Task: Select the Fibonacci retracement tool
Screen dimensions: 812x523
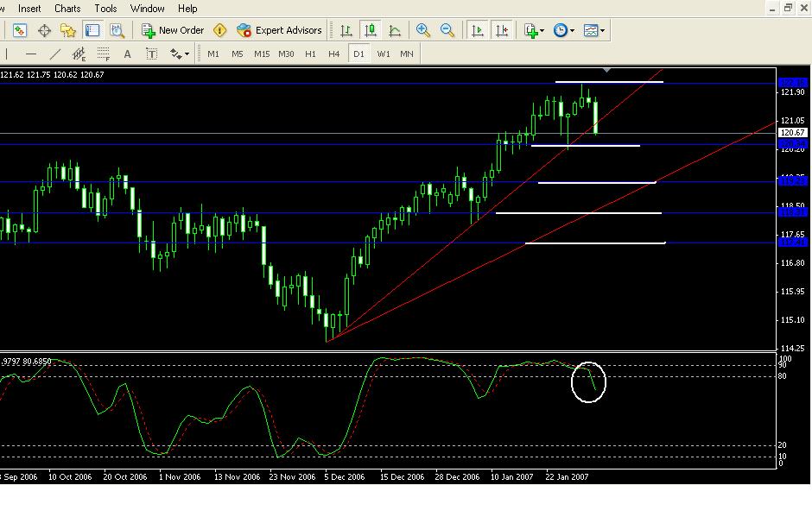Action: point(103,54)
